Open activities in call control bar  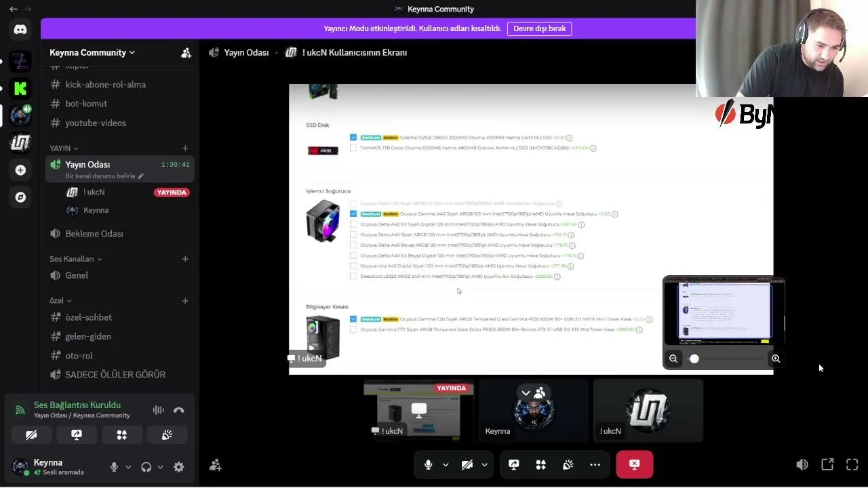541,465
